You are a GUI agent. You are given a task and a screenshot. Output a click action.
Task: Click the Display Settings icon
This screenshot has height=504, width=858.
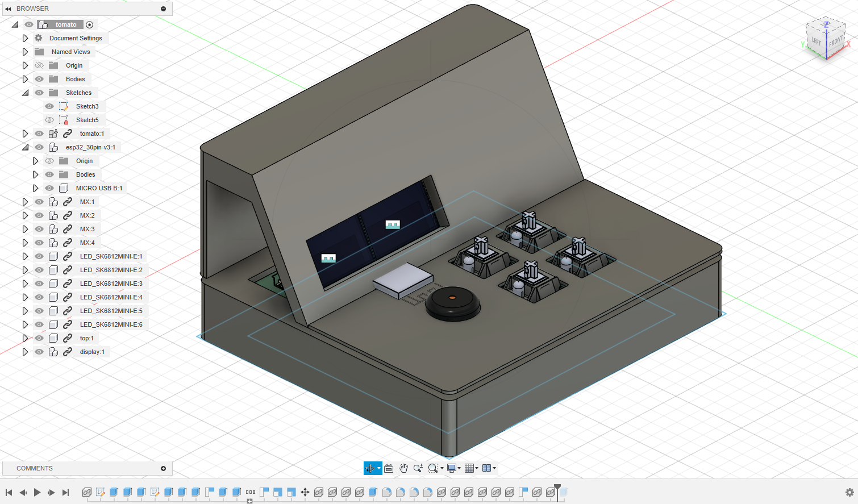coord(451,468)
